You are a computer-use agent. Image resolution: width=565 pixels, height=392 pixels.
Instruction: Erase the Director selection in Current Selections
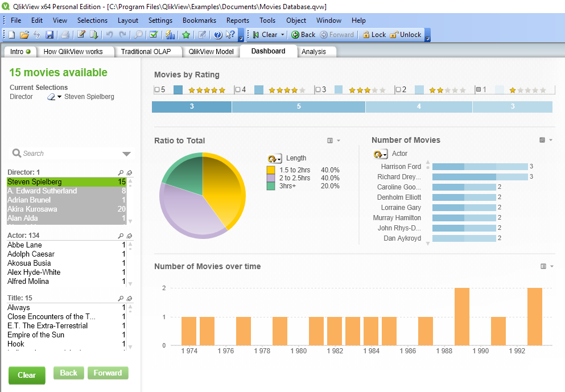[51, 97]
